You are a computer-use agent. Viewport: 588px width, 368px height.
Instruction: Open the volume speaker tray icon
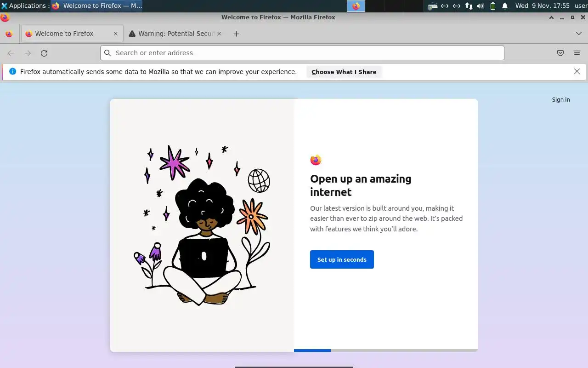point(481,6)
